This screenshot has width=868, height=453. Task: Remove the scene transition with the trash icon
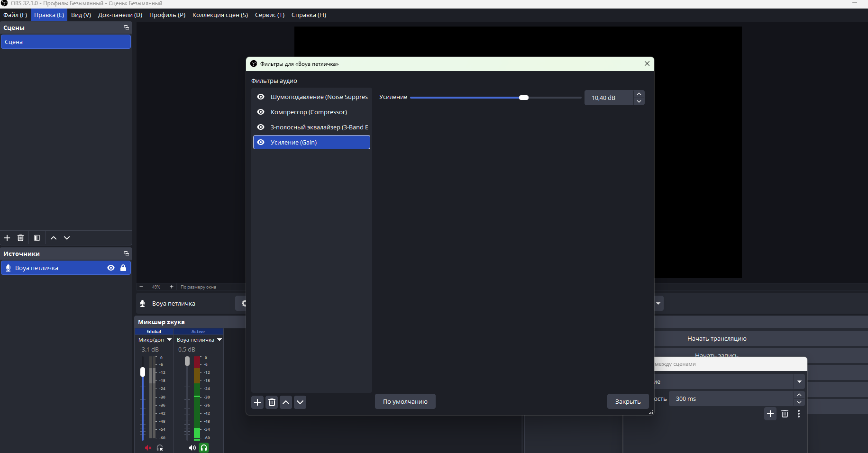[x=785, y=414]
